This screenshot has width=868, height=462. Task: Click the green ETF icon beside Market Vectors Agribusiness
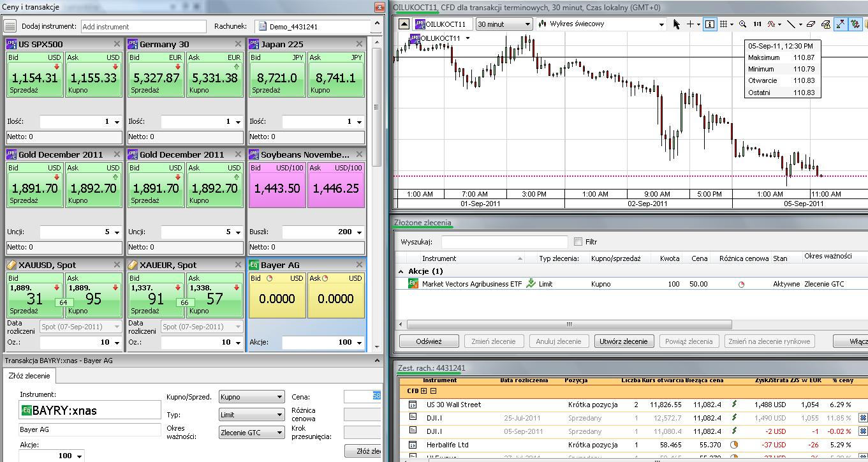[x=413, y=284]
